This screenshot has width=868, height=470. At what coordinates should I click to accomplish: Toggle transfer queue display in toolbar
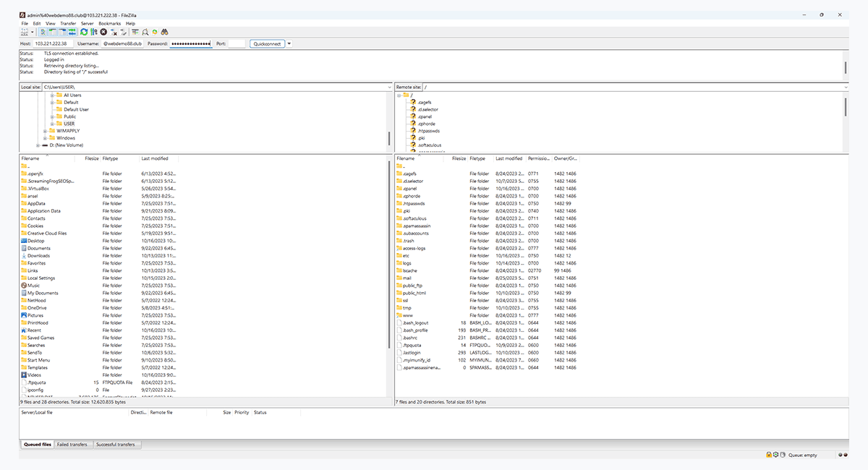[x=72, y=32]
